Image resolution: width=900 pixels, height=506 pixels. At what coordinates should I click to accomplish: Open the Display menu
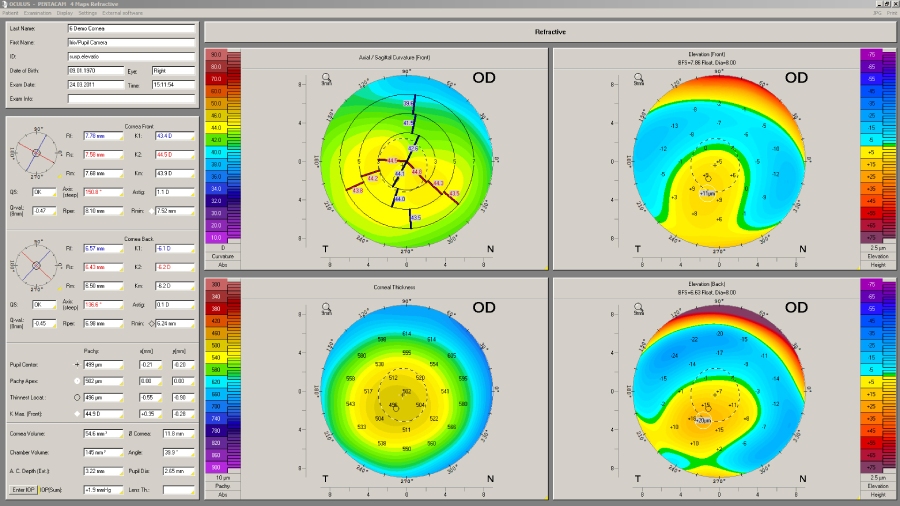click(67, 12)
